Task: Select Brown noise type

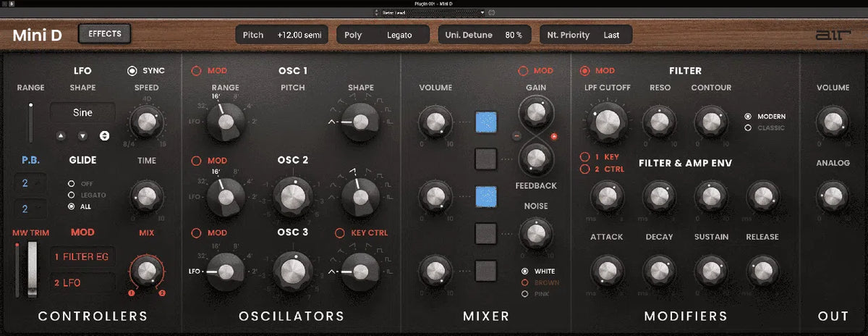Action: pos(525,282)
